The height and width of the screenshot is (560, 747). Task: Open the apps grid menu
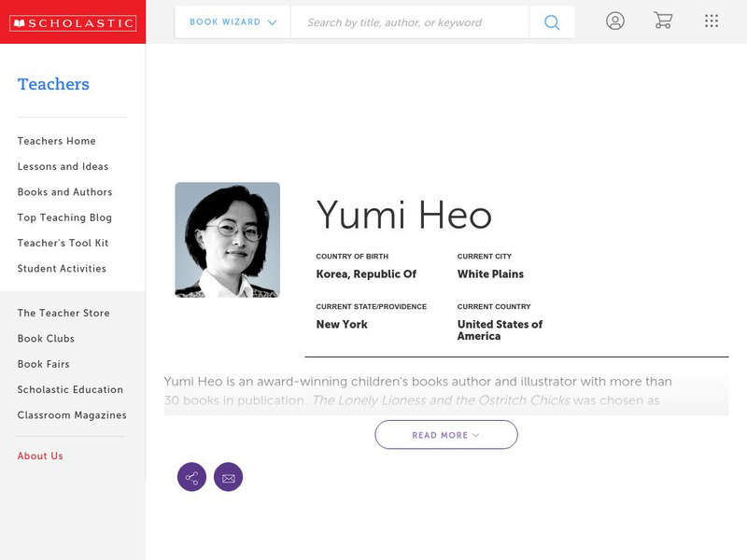pyautogui.click(x=712, y=21)
